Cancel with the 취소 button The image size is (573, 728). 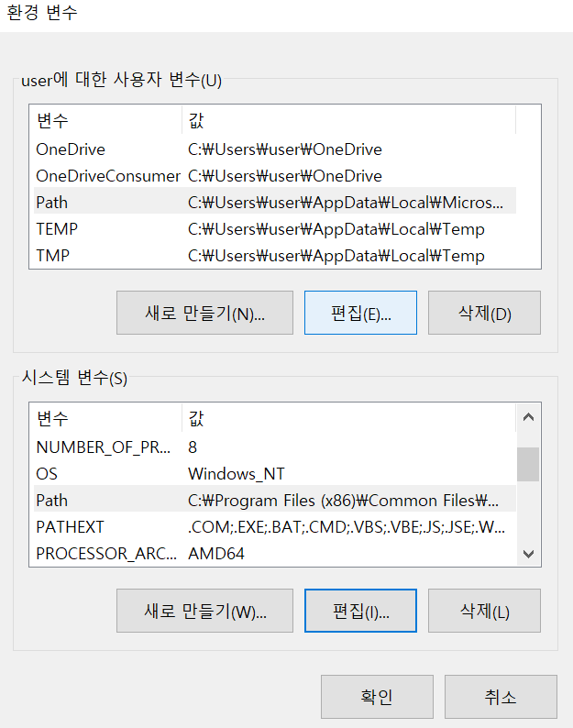click(x=501, y=697)
